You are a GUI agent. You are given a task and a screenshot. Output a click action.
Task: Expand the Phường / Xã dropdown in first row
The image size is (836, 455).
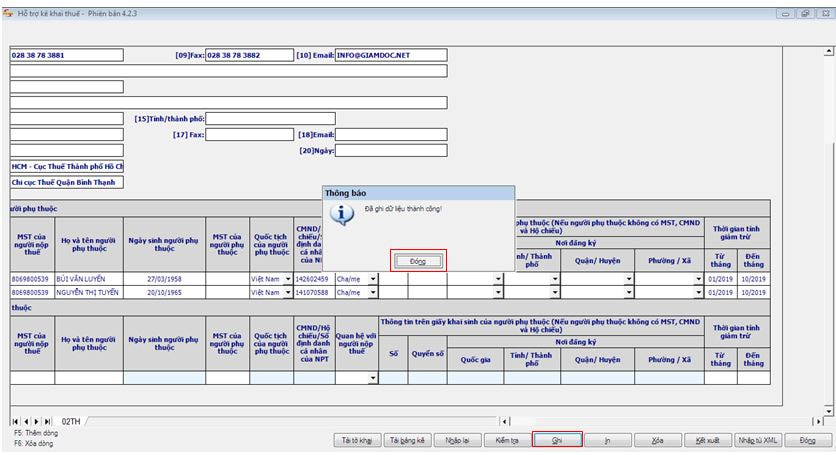[x=699, y=279]
